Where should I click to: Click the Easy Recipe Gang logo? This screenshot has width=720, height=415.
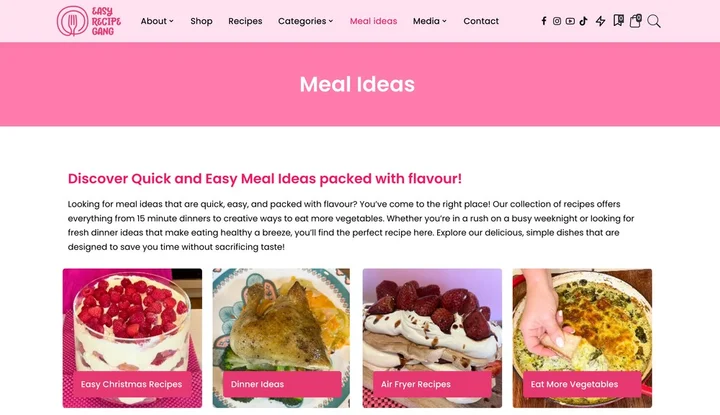click(89, 21)
